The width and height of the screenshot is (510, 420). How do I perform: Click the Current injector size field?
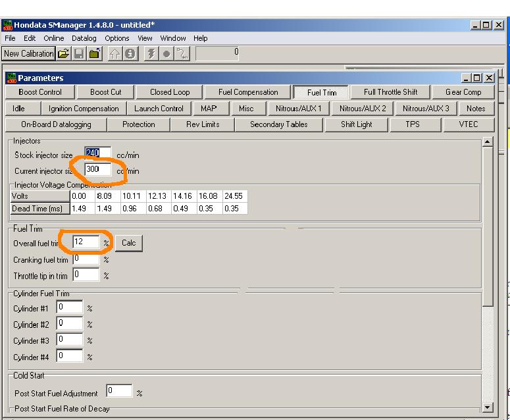point(97,169)
